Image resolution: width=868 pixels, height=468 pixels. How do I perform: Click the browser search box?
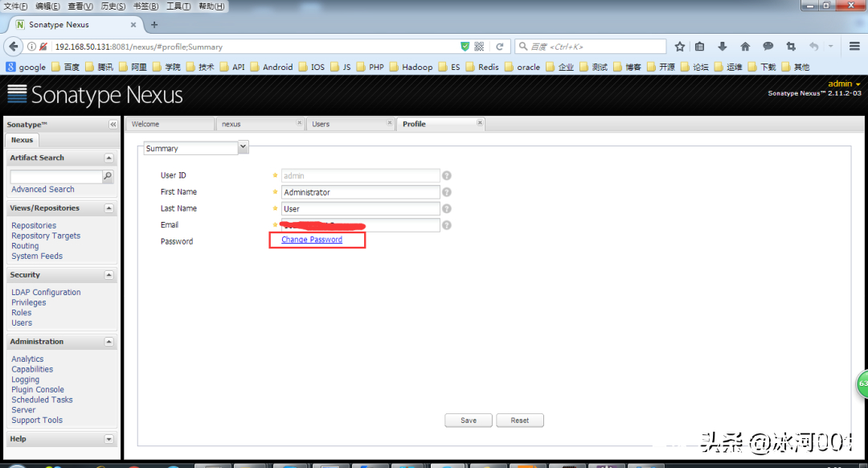coord(591,47)
